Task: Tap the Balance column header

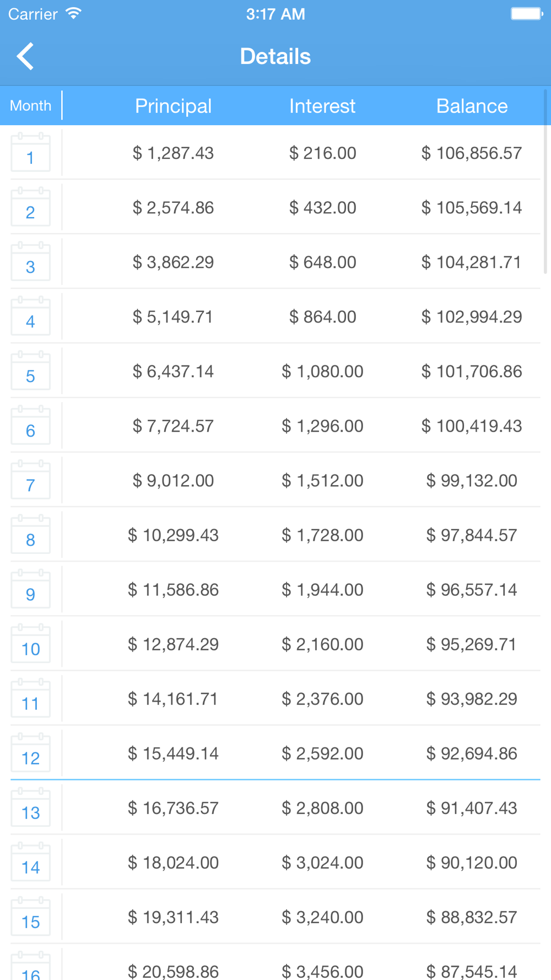Action: [472, 106]
